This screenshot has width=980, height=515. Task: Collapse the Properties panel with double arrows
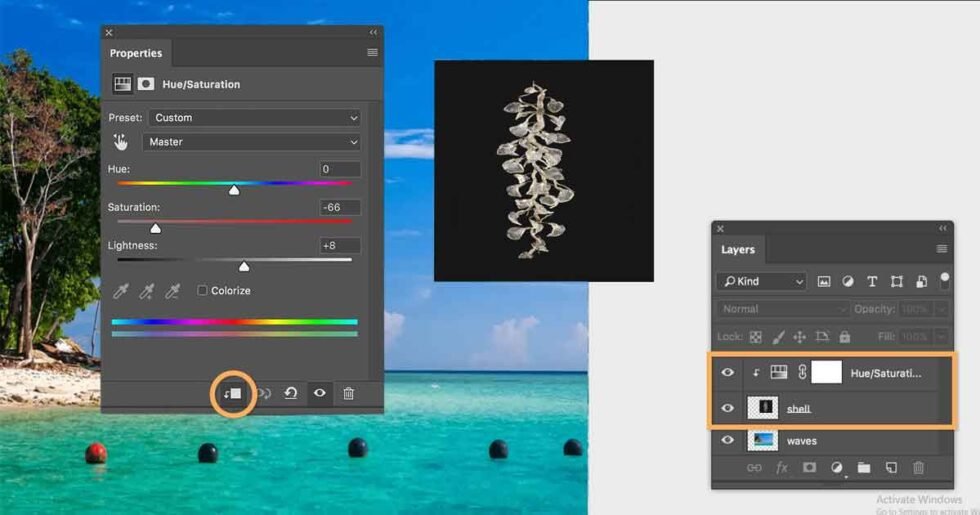pos(373,32)
